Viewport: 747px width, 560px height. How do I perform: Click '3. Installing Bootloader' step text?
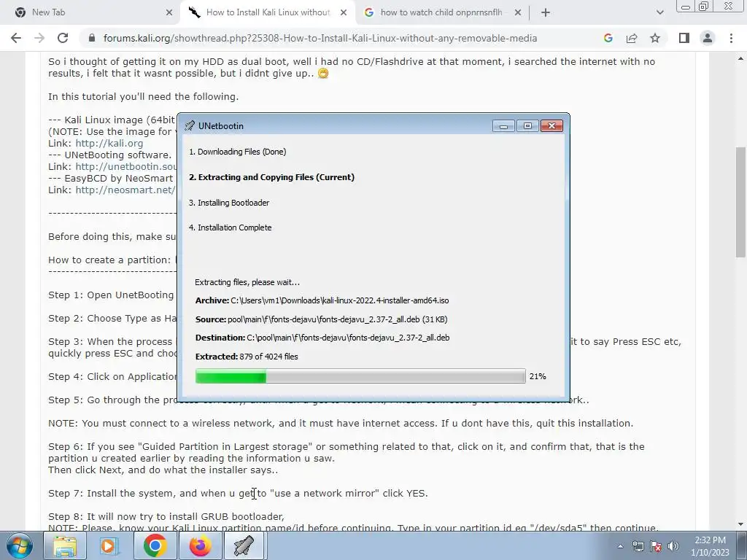(229, 203)
